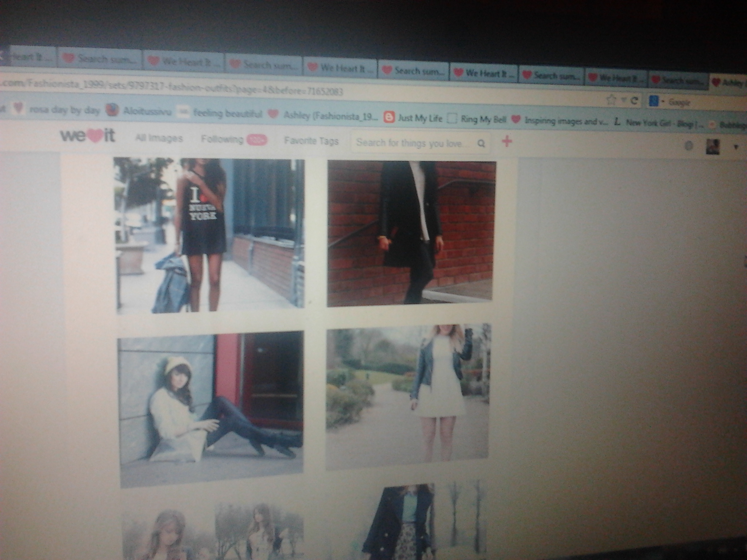Open the 'Ring My Bell' bookmark
This screenshot has height=560, width=747.
477,119
